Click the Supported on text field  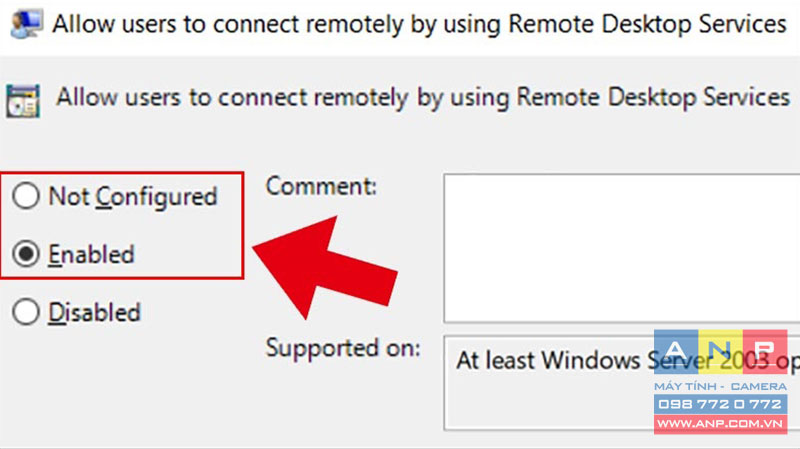[622, 383]
